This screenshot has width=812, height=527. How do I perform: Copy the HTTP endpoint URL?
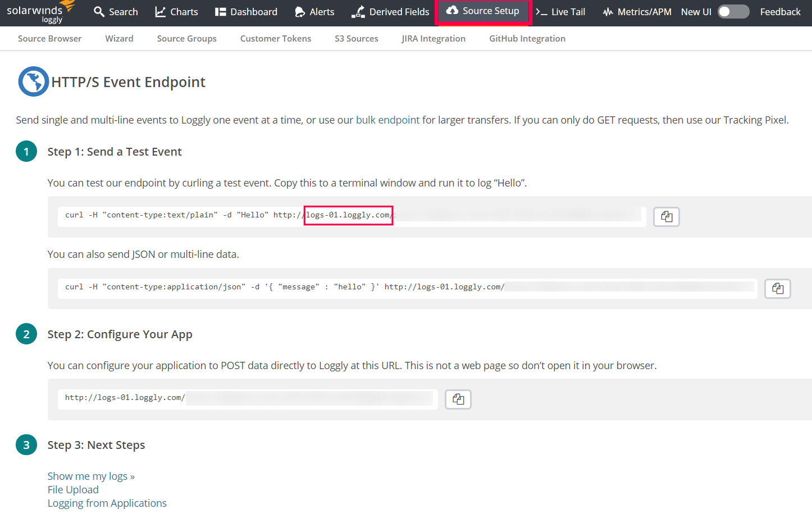tap(458, 399)
